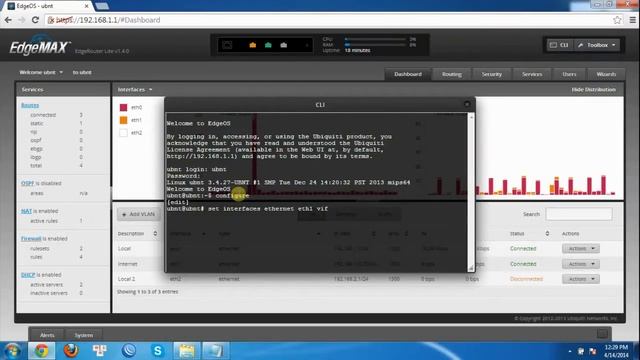This screenshot has height=360, width=640.
Task: Switch to the Routing tab
Action: [x=451, y=74]
